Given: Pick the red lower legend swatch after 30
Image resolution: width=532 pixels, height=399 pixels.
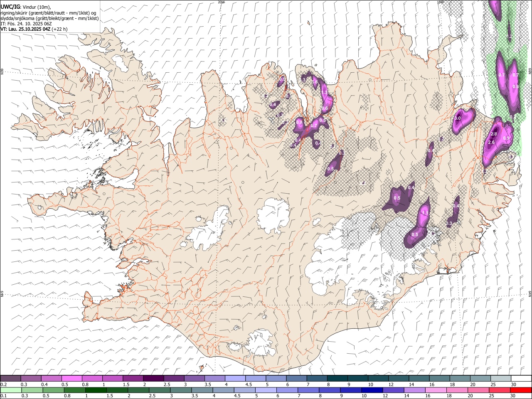Looking at the screenshot, I should pos(521,390).
